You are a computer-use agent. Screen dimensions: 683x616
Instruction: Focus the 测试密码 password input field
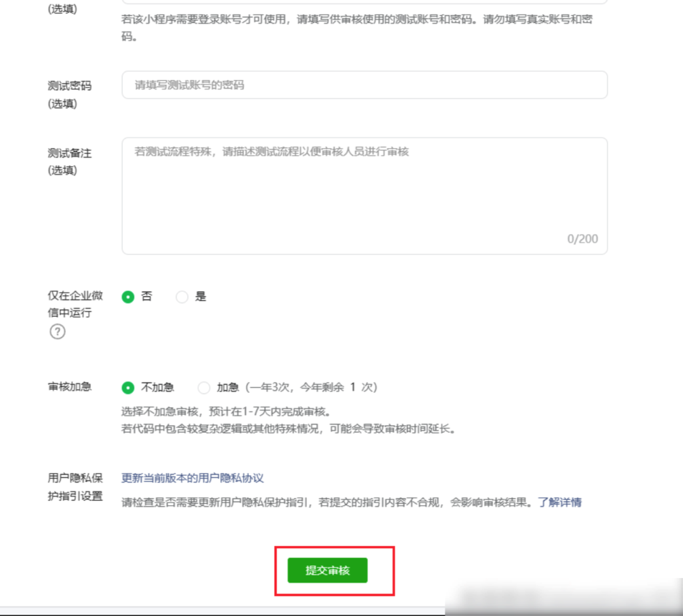point(364,85)
